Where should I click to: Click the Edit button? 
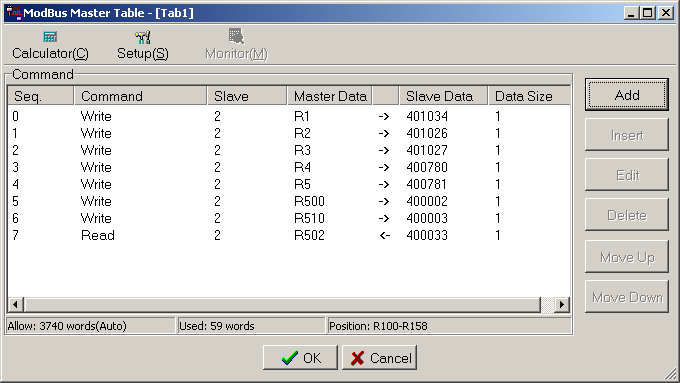coord(627,175)
